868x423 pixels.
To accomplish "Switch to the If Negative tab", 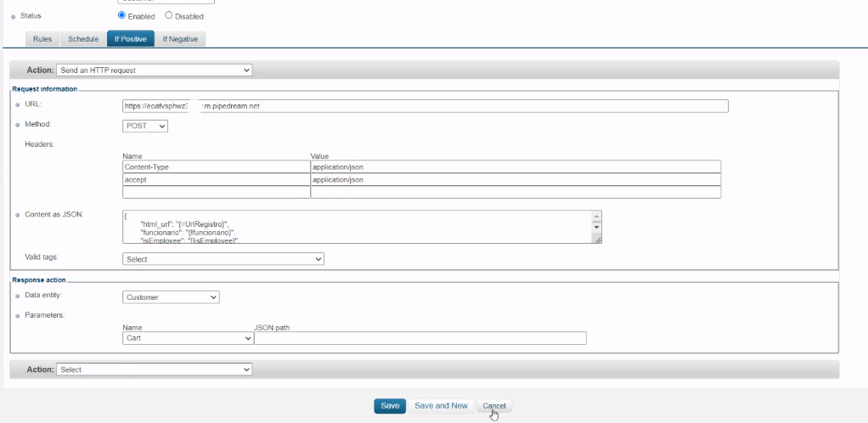I will point(180,39).
